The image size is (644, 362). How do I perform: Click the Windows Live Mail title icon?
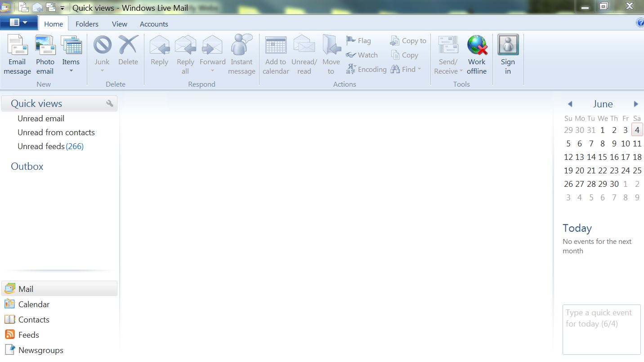pos(5,7)
